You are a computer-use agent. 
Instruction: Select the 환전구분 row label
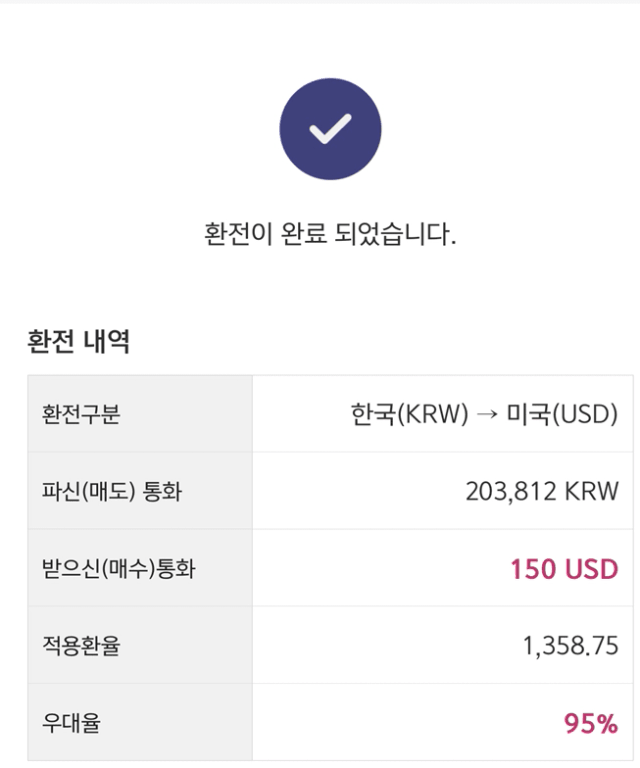click(81, 414)
